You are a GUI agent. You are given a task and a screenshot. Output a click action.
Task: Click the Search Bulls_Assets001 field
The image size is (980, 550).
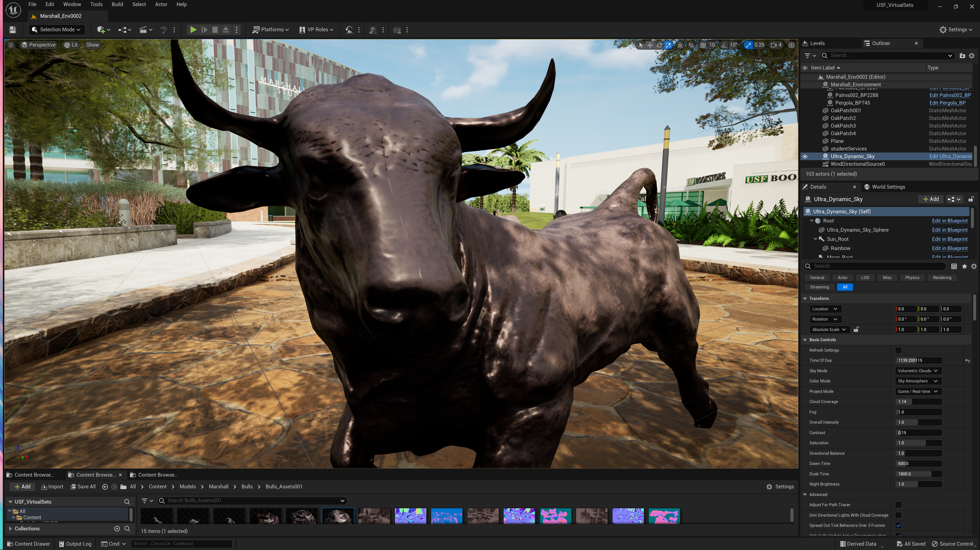click(251, 500)
